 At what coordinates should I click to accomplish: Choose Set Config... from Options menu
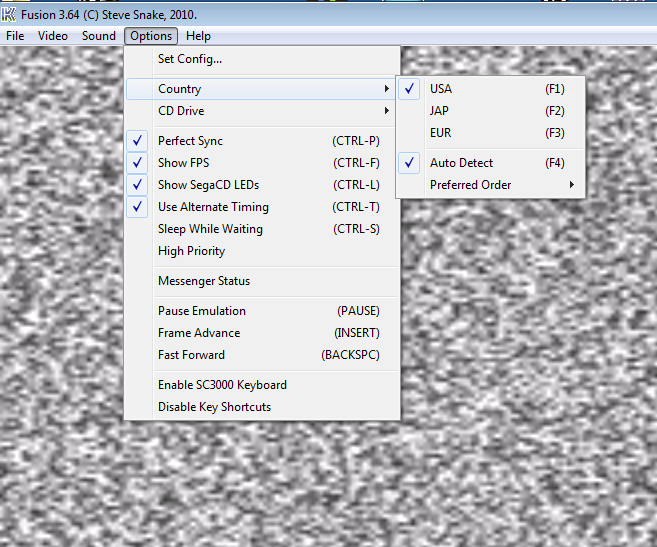pos(262,59)
